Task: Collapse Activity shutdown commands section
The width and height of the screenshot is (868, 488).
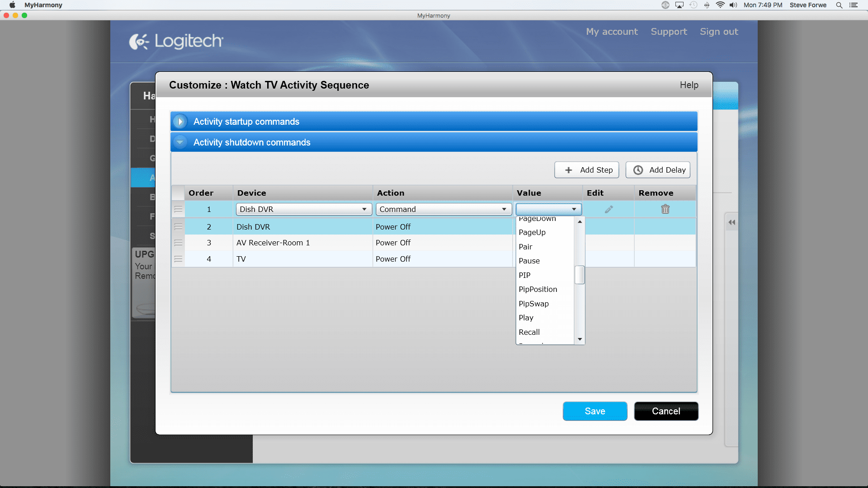Action: 180,142
